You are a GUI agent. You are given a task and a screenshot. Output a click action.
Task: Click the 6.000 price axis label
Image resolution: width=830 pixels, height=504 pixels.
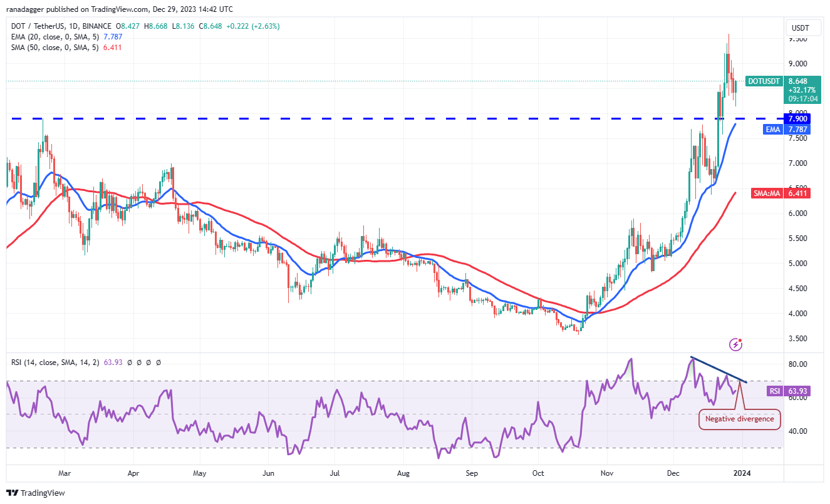[x=798, y=213]
